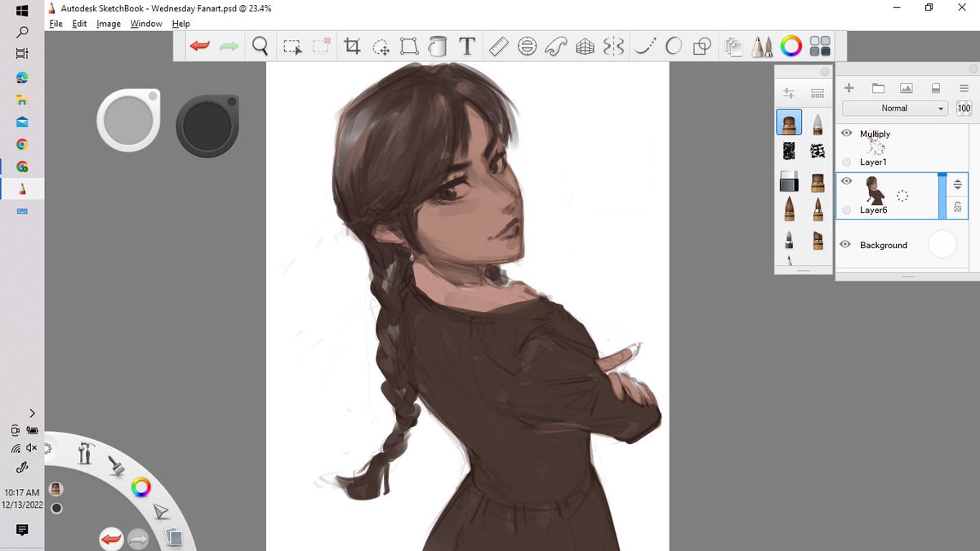Toggle the Ellipse guide tool

[527, 47]
